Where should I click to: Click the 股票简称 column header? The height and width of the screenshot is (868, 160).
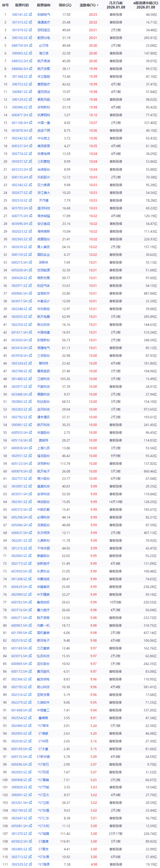(x=44, y=5)
